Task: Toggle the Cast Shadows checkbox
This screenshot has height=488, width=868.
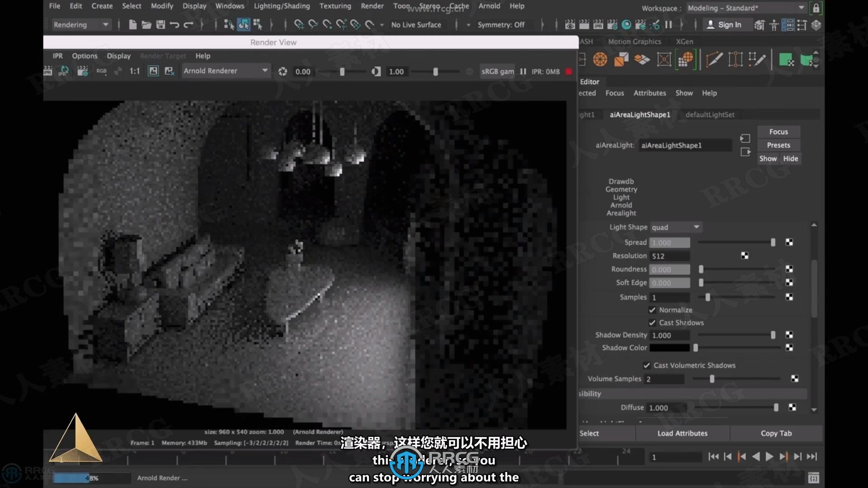Action: point(652,323)
